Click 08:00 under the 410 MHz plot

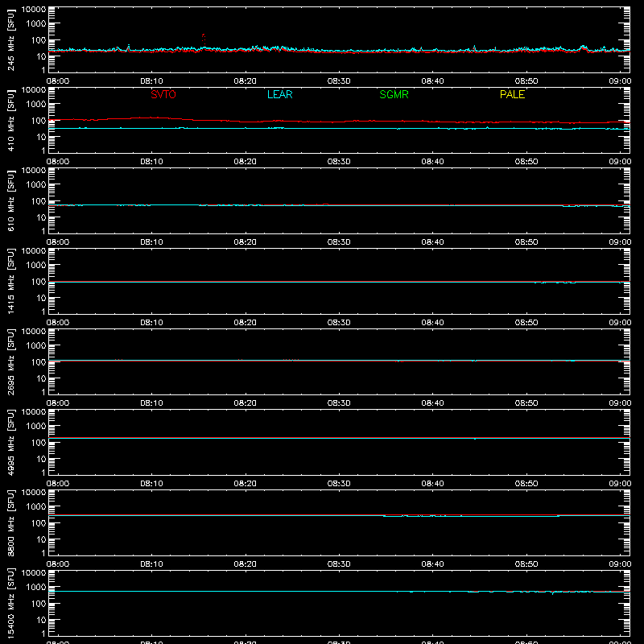point(58,162)
